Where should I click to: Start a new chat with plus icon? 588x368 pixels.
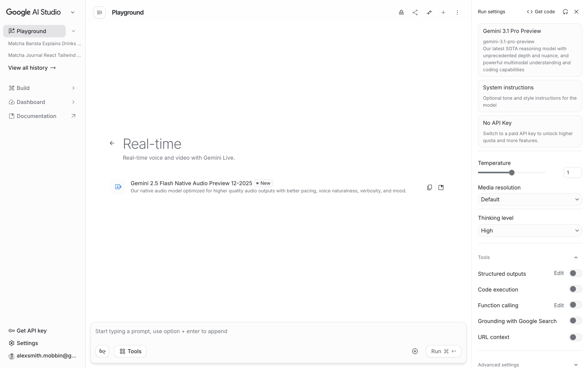coord(443,13)
